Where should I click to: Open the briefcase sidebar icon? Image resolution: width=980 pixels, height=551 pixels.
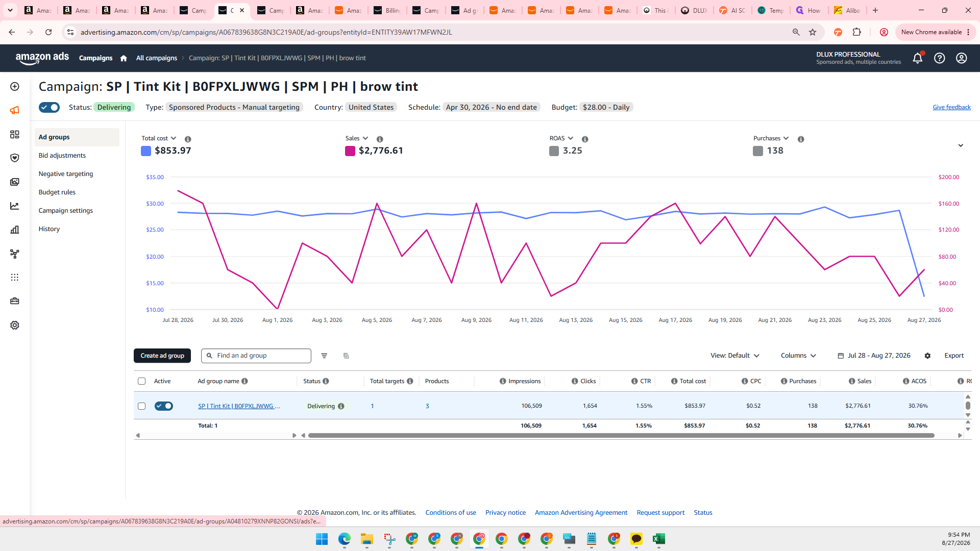pos(15,301)
